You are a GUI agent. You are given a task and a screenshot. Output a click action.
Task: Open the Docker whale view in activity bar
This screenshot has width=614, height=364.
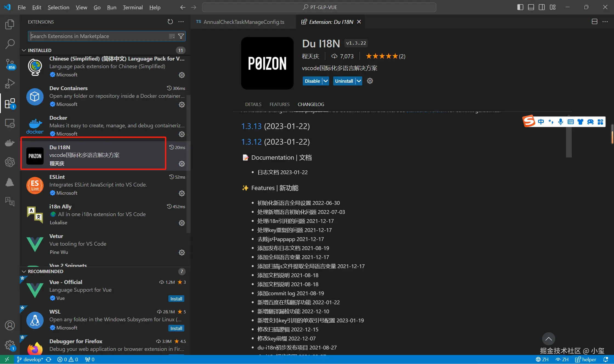coord(10,143)
